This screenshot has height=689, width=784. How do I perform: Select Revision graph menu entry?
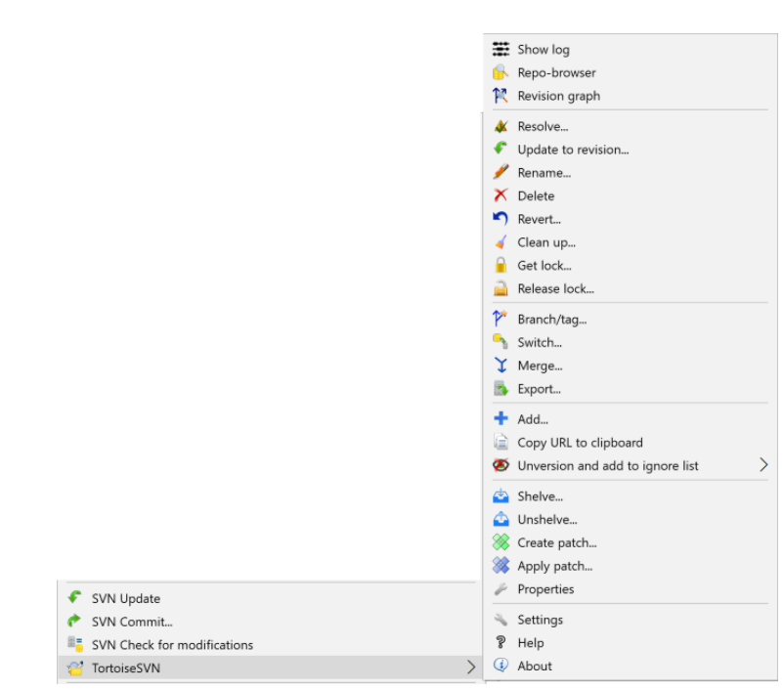[630, 96]
